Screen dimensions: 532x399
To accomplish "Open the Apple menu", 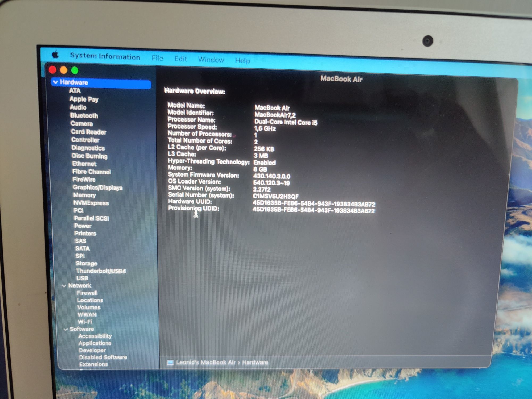I will pos(55,55).
